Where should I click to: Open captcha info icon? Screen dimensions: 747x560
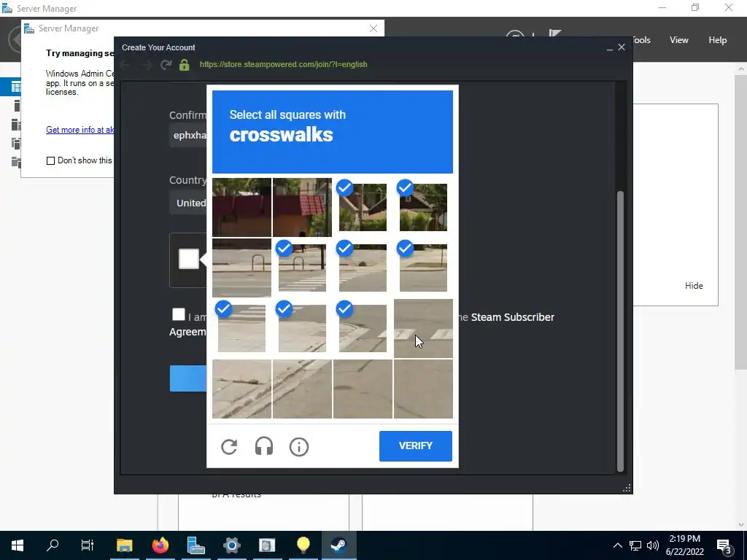299,447
